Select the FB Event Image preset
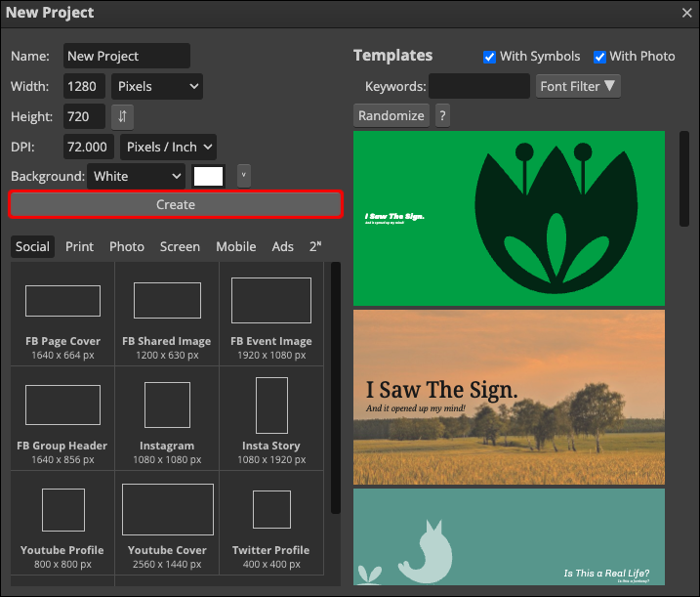Viewport: 700px width, 597px height. [271, 312]
